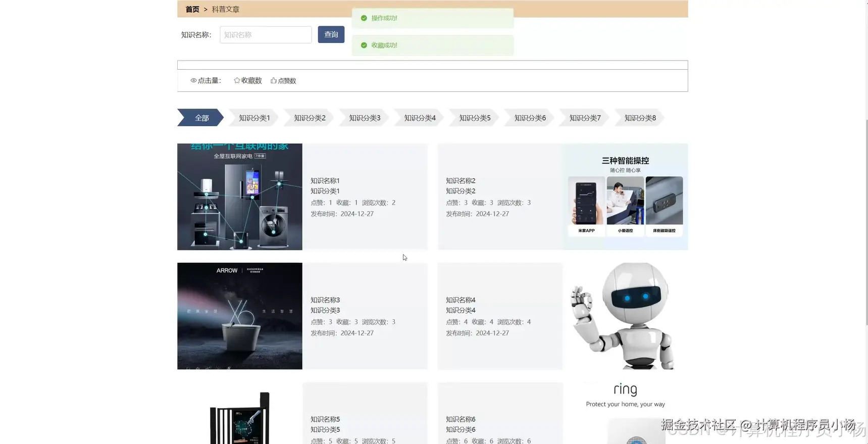Open the ring thumbnail of 知识名称6

click(625, 413)
